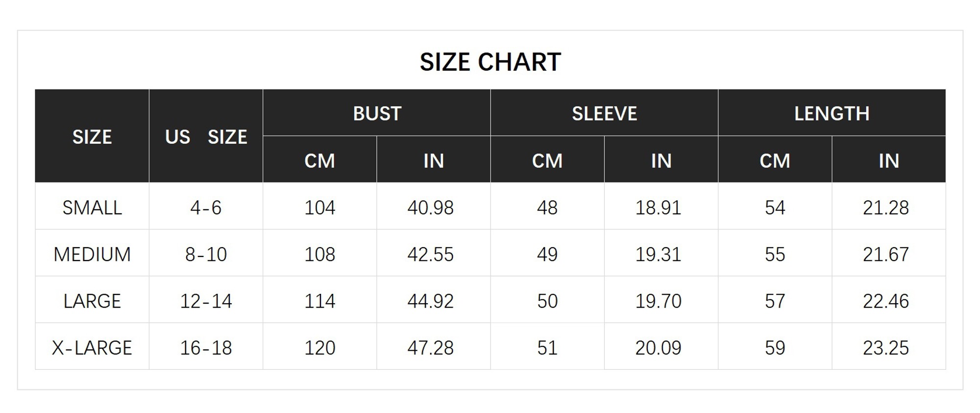
Task: Click the IN subheader under LENGTH
Action: (x=889, y=160)
